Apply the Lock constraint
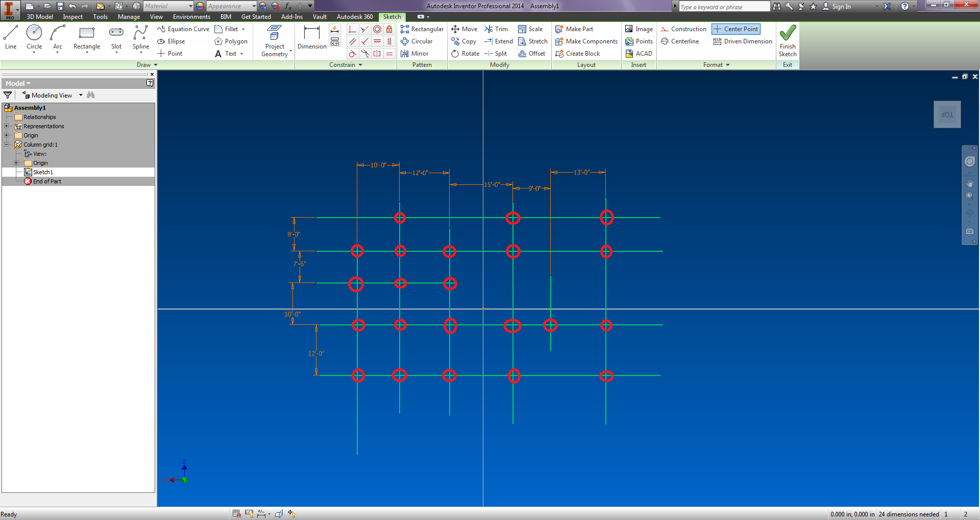Viewport: 980px width, 520px height. pos(389,29)
